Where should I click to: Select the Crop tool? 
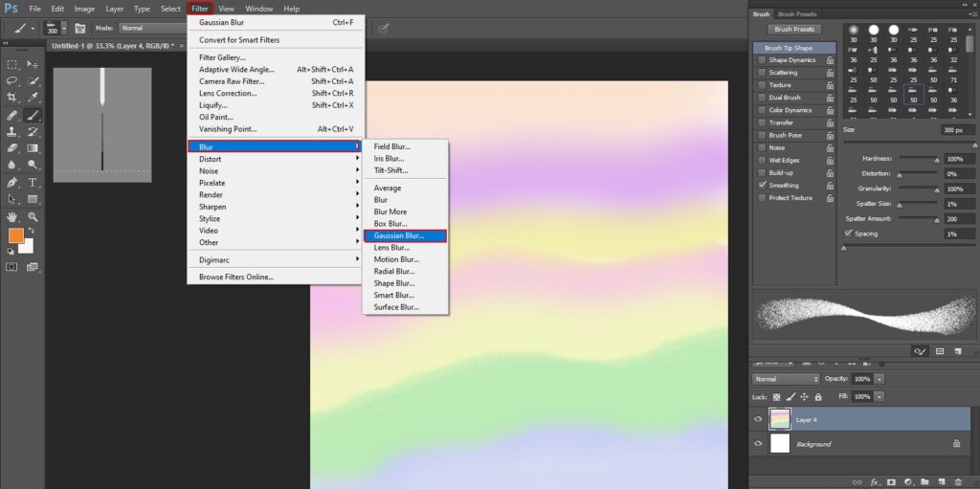(11, 98)
